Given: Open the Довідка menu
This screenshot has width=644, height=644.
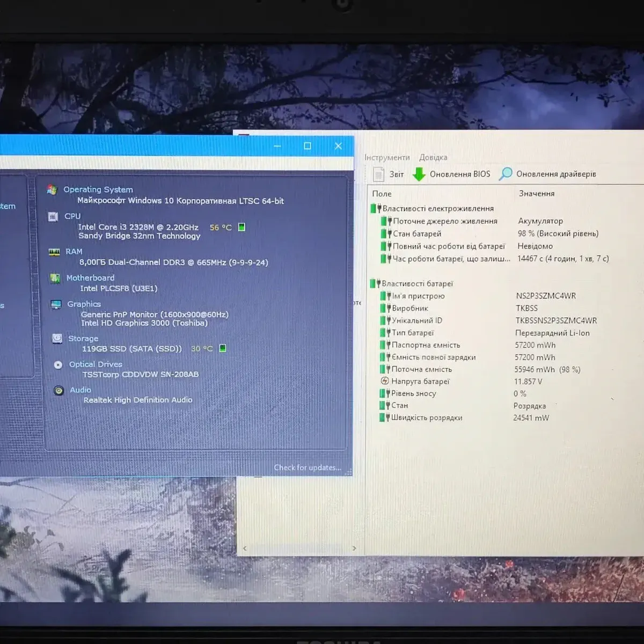Looking at the screenshot, I should click(x=433, y=157).
